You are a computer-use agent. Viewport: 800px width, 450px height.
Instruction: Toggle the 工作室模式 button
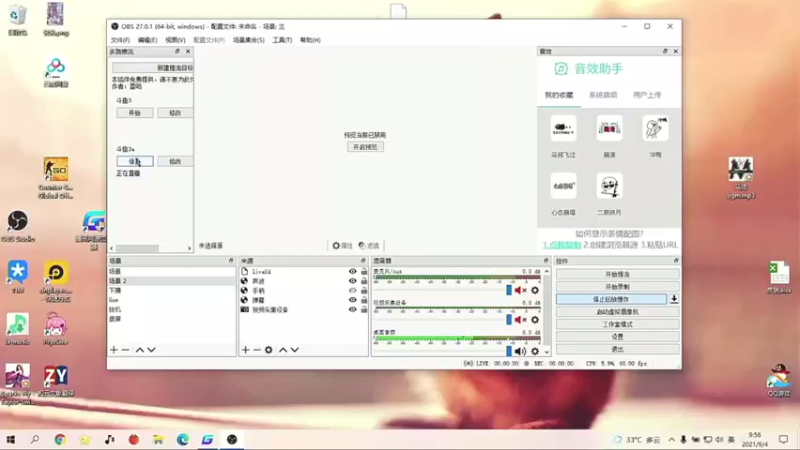pyautogui.click(x=617, y=324)
